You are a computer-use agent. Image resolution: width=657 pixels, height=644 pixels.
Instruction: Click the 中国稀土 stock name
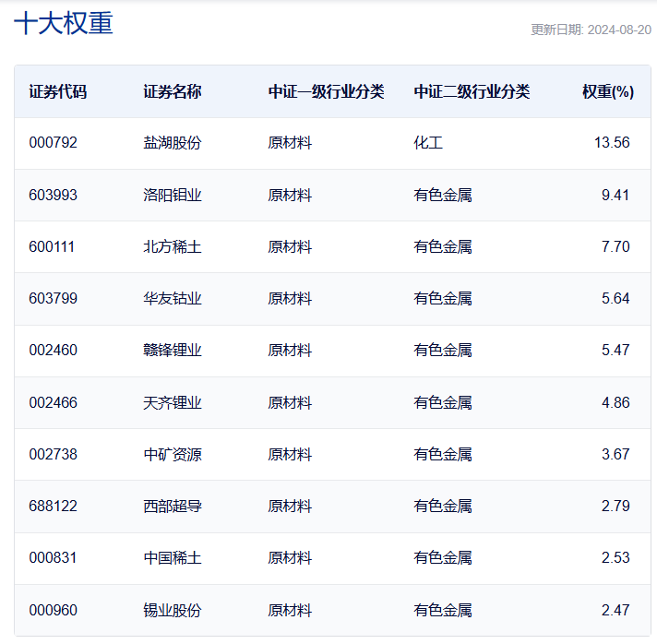pos(173,557)
